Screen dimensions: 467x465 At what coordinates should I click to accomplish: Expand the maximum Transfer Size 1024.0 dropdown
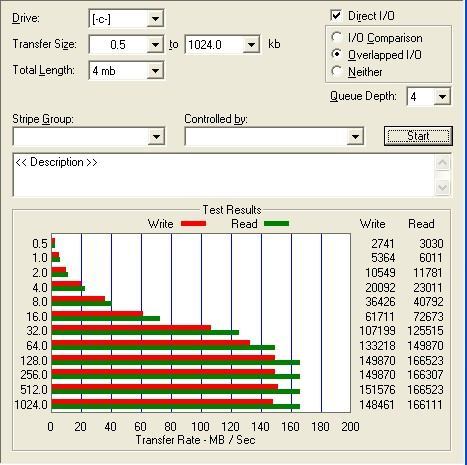click(x=251, y=44)
